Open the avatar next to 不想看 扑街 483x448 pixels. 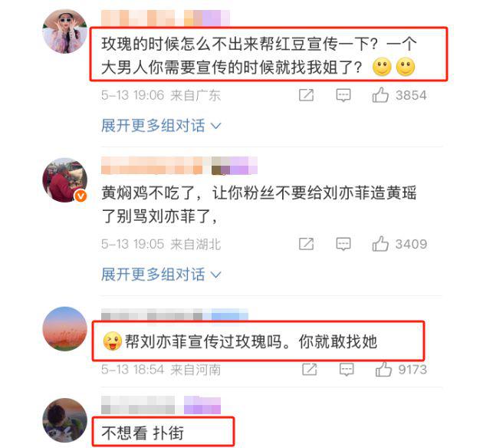click(x=64, y=420)
